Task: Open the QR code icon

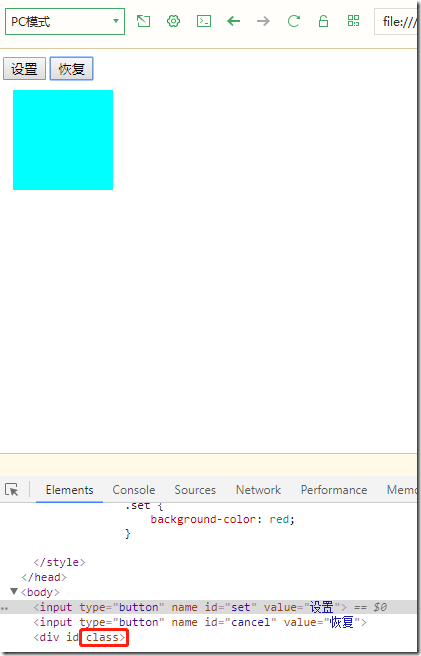Action: pos(353,21)
